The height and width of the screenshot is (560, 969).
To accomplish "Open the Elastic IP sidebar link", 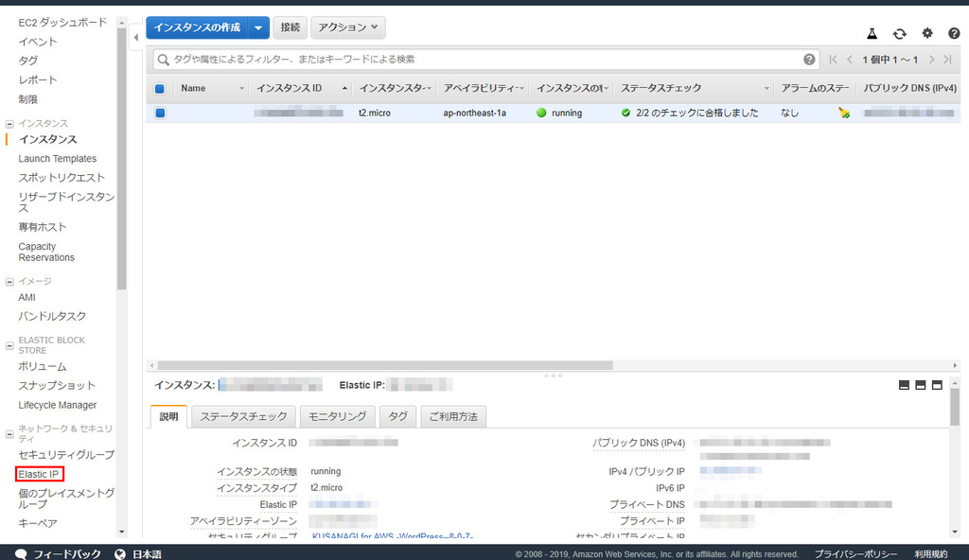I will click(39, 474).
